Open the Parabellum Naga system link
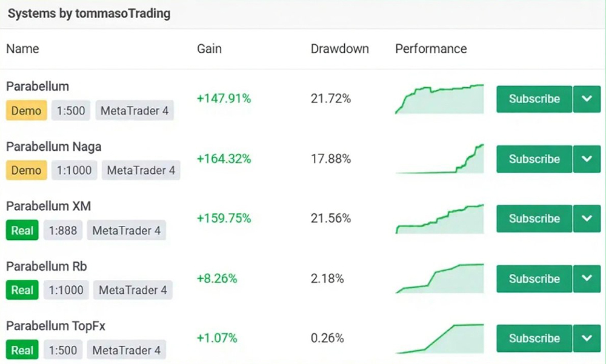The width and height of the screenshot is (606, 364). tap(54, 147)
